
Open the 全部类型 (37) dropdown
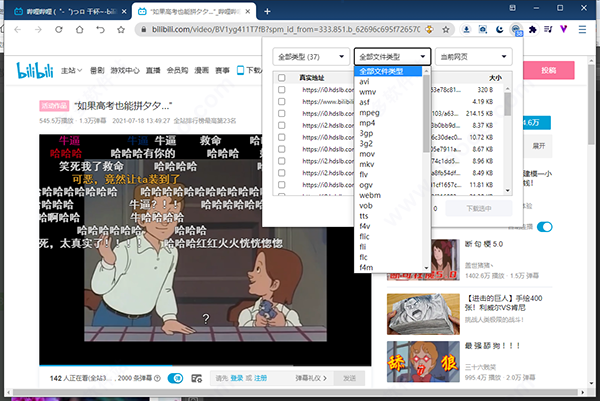(x=311, y=57)
